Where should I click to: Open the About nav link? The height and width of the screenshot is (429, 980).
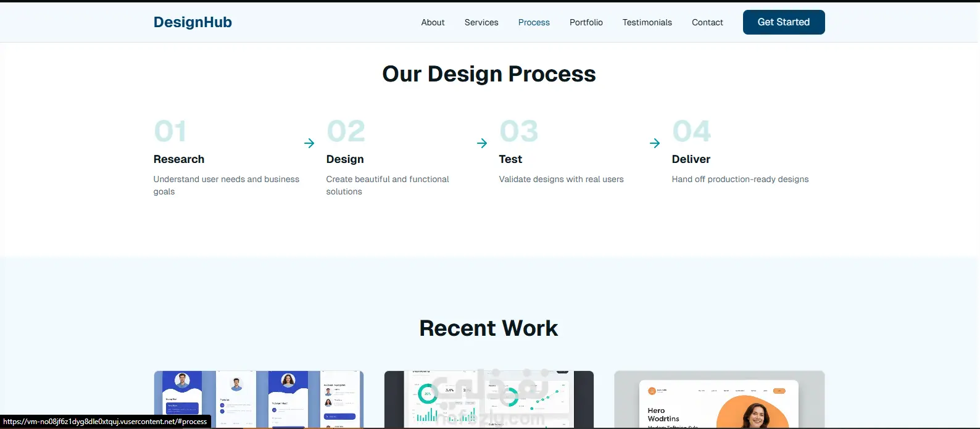point(433,22)
